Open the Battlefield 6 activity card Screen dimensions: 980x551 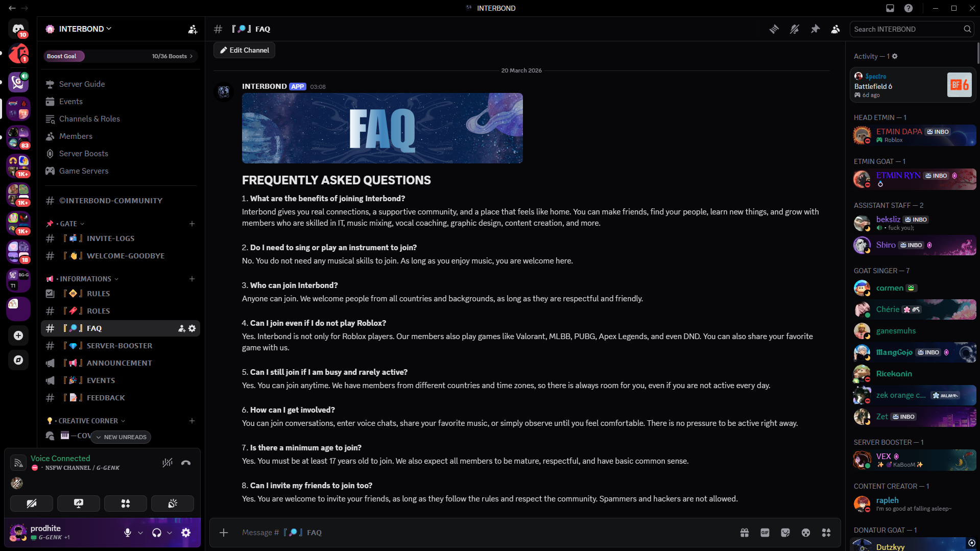913,85
